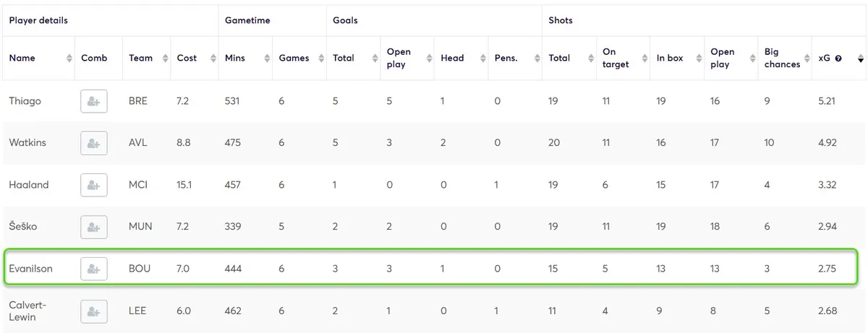
Task: Add Calvert-Lewin to the comparison
Action: (x=93, y=311)
